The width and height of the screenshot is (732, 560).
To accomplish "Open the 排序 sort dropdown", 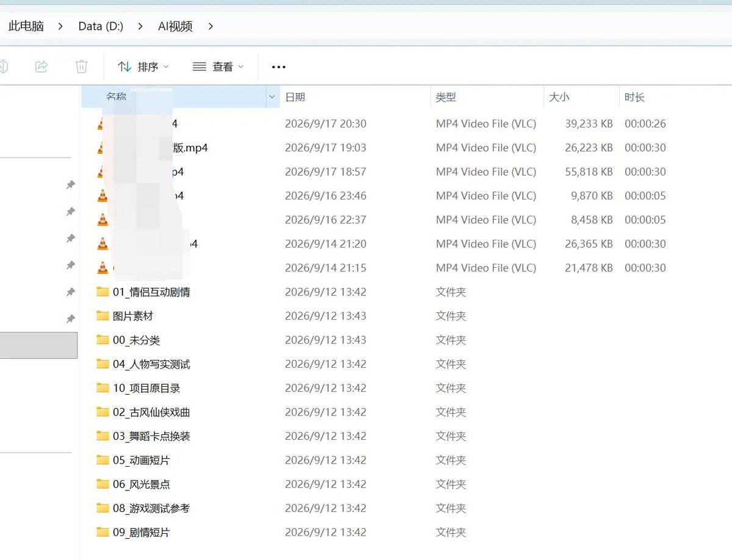I will click(143, 66).
